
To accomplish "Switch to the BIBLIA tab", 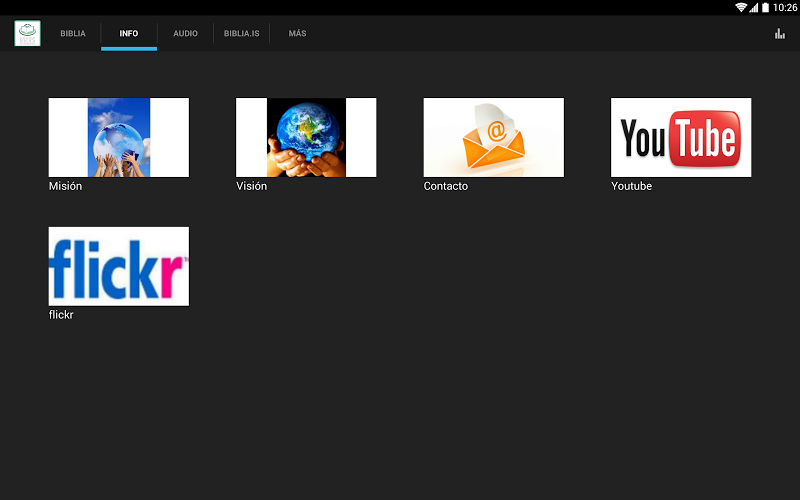I will tap(73, 34).
